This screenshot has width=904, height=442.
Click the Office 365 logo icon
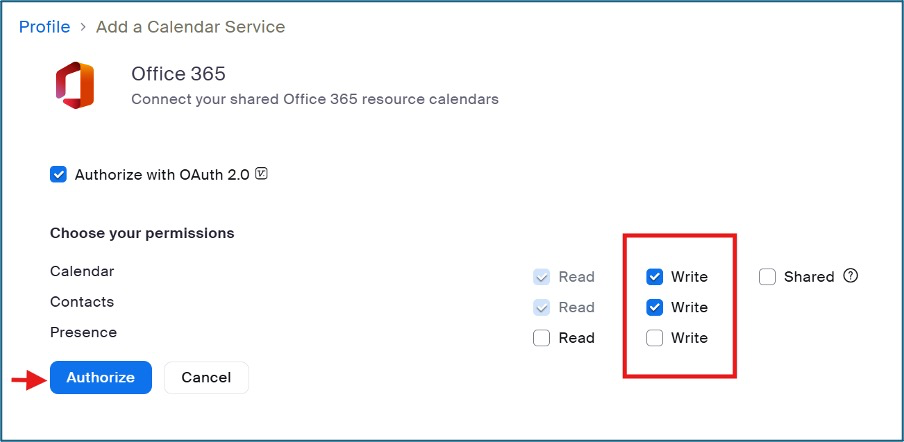tap(75, 85)
